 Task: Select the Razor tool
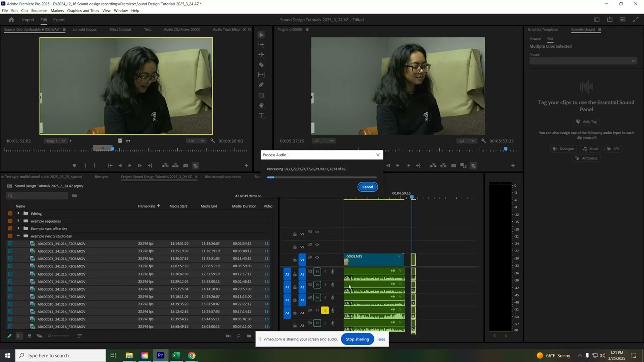(x=261, y=65)
